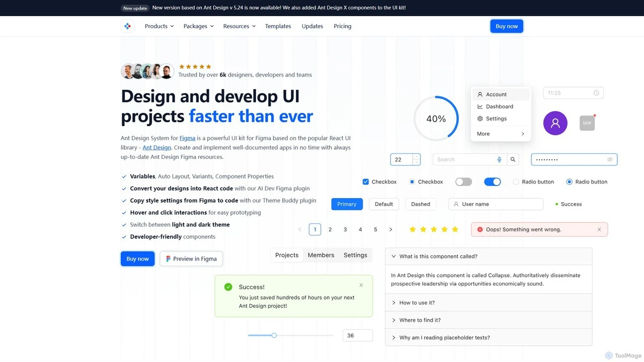Click the indeterminate Checkbox
Viewport: 644px width, 362px height.
click(x=412, y=182)
